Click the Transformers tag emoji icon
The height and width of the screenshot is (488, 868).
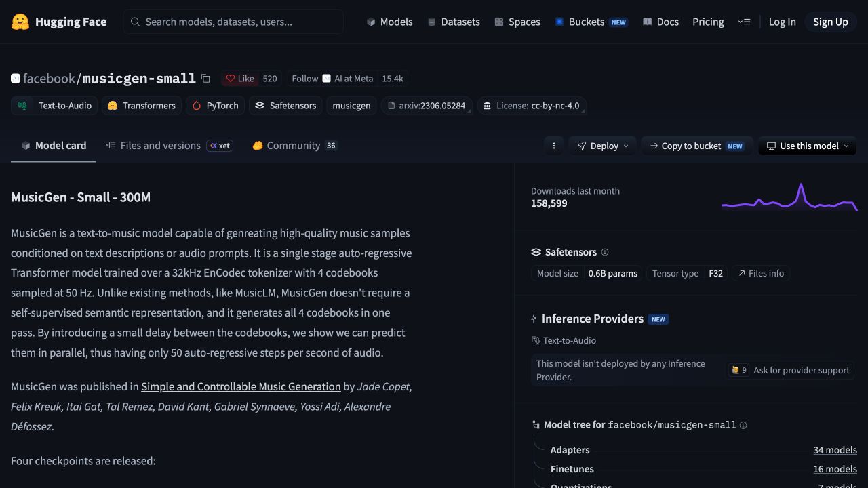[x=113, y=106]
